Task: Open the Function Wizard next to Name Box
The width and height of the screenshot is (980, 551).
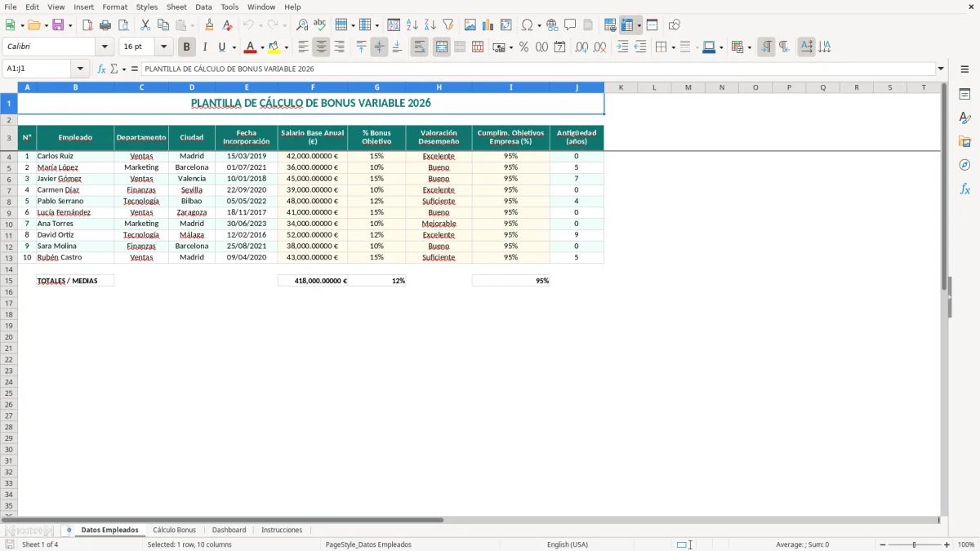Action: pyautogui.click(x=102, y=69)
